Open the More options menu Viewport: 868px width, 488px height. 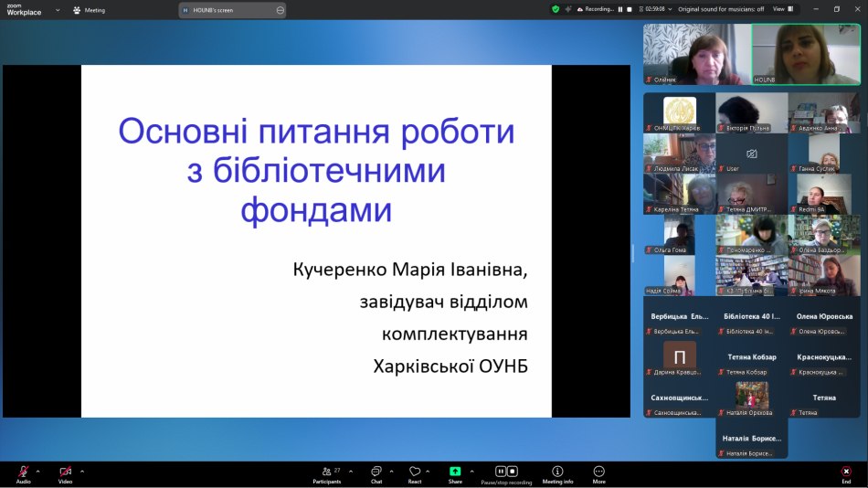click(598, 472)
